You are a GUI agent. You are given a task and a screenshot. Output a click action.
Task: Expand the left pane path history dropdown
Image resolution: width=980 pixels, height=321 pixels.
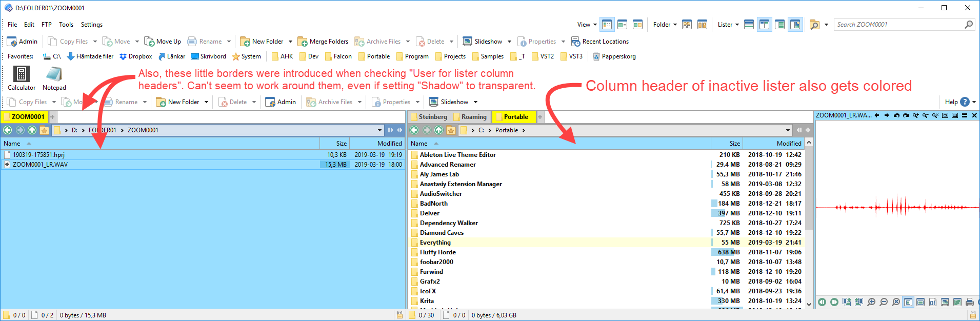(379, 130)
